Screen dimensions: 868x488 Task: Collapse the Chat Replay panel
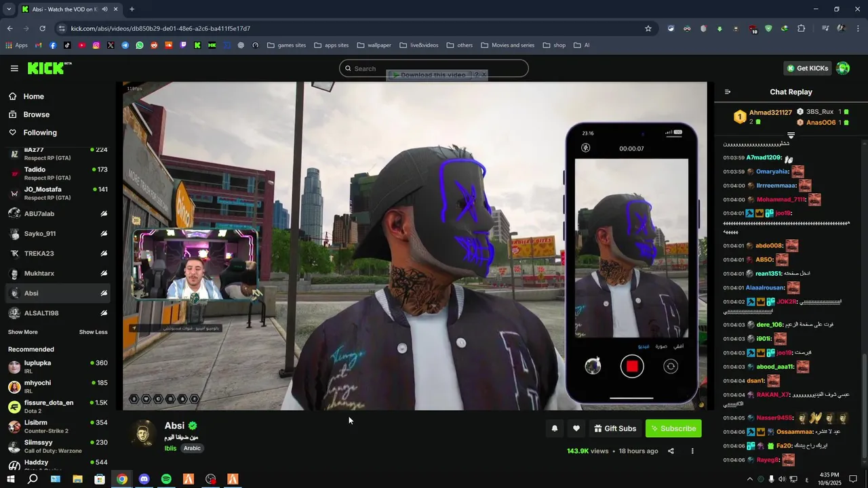tap(728, 92)
